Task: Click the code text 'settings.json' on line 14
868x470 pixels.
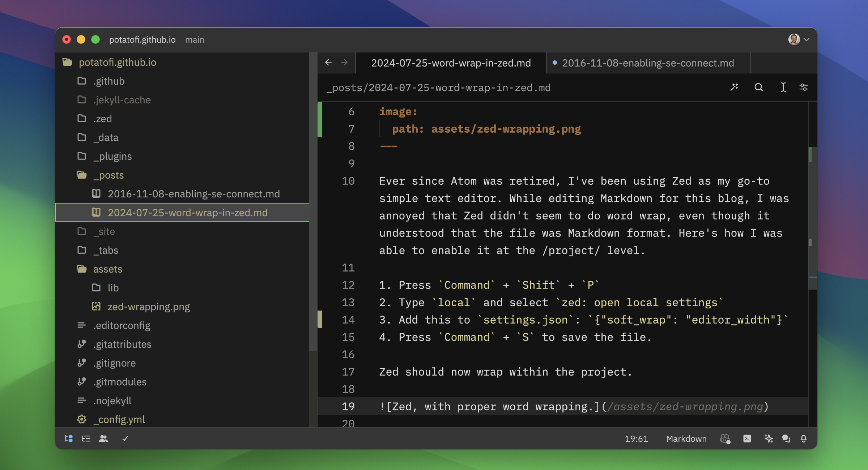Action: (526, 320)
